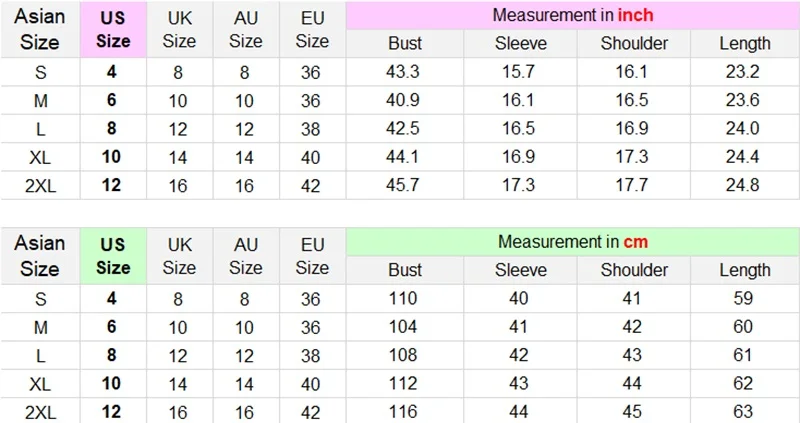
Task: Click the EU Size header in inch table
Action: (312, 30)
